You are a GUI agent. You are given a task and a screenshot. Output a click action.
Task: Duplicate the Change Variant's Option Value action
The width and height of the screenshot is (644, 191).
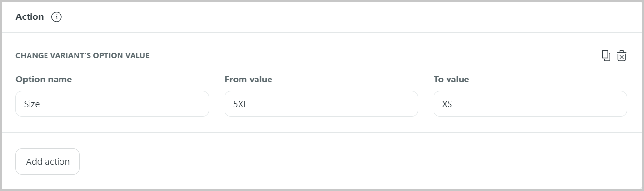606,56
